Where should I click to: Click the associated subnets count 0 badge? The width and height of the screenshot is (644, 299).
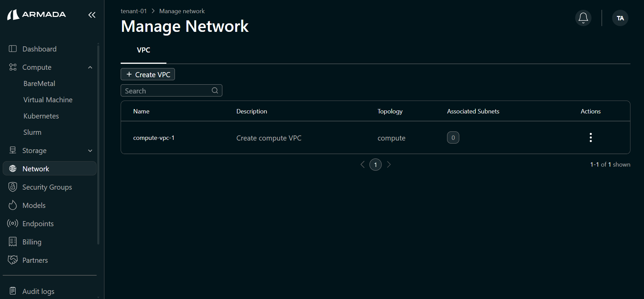[453, 137]
